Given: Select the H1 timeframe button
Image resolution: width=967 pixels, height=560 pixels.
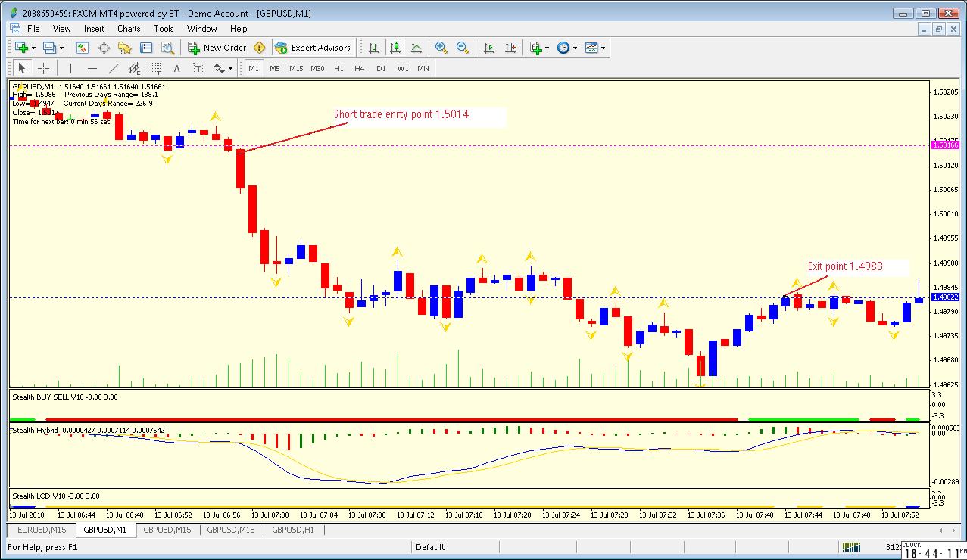Looking at the screenshot, I should pos(338,68).
